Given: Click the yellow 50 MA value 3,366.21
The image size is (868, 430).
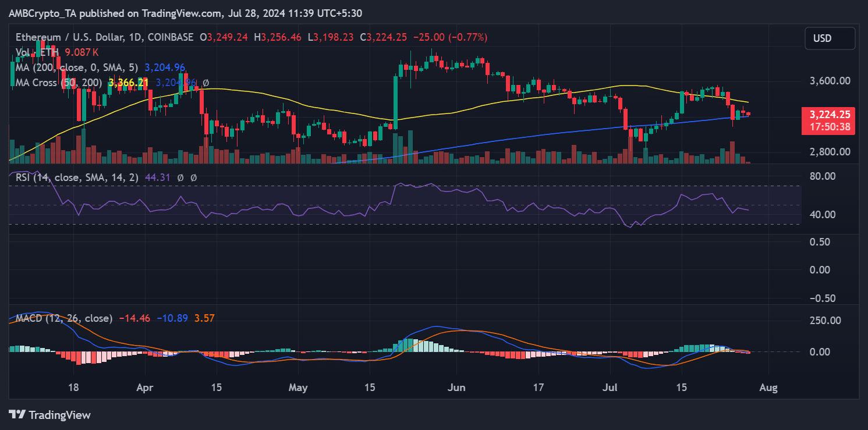Looking at the screenshot, I should tap(128, 83).
